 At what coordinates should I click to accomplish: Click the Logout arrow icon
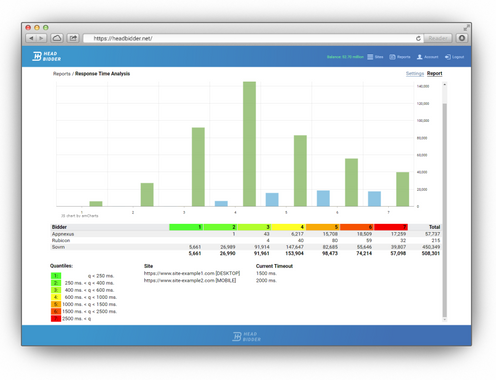[x=448, y=57]
